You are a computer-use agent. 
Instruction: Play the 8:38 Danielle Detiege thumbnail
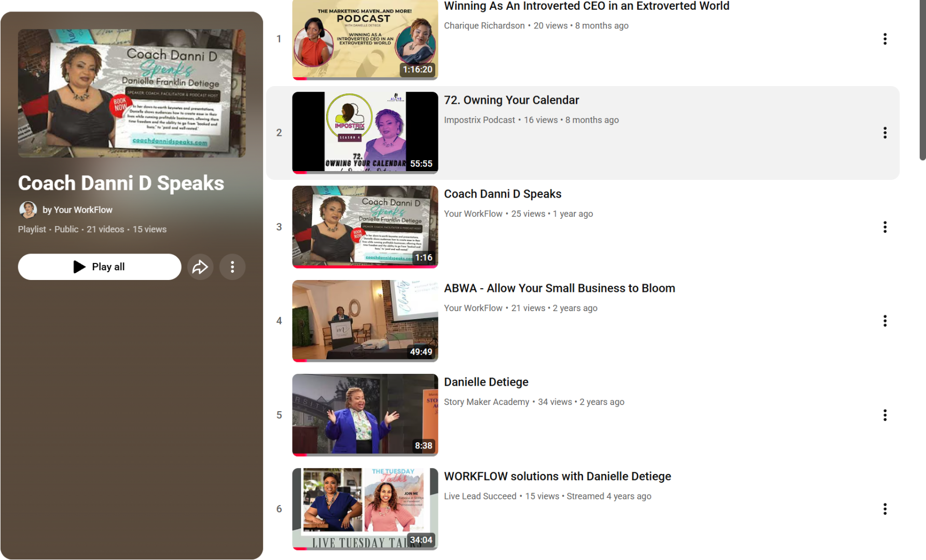pyautogui.click(x=365, y=415)
